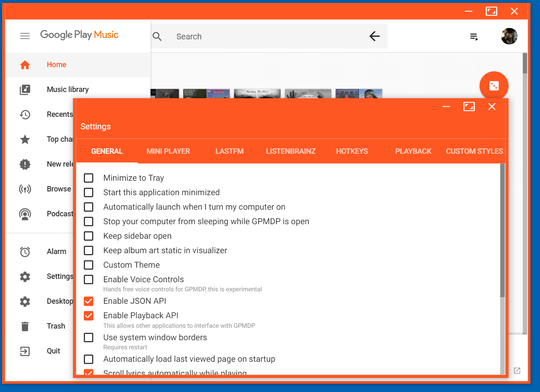Open the hamburger navigation menu
The height and width of the screenshot is (392, 540).
25,36
